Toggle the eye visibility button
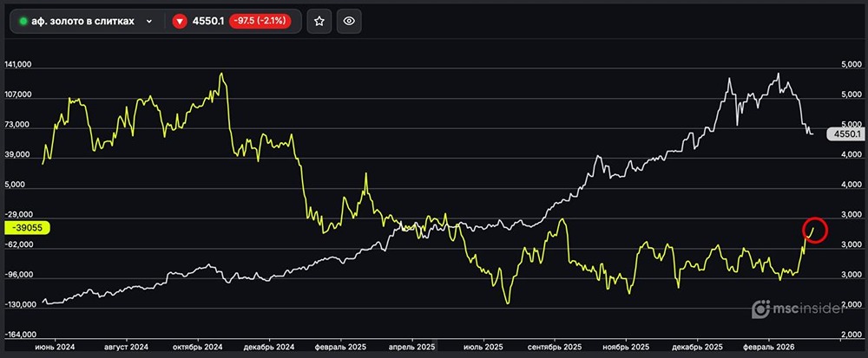 click(x=349, y=21)
